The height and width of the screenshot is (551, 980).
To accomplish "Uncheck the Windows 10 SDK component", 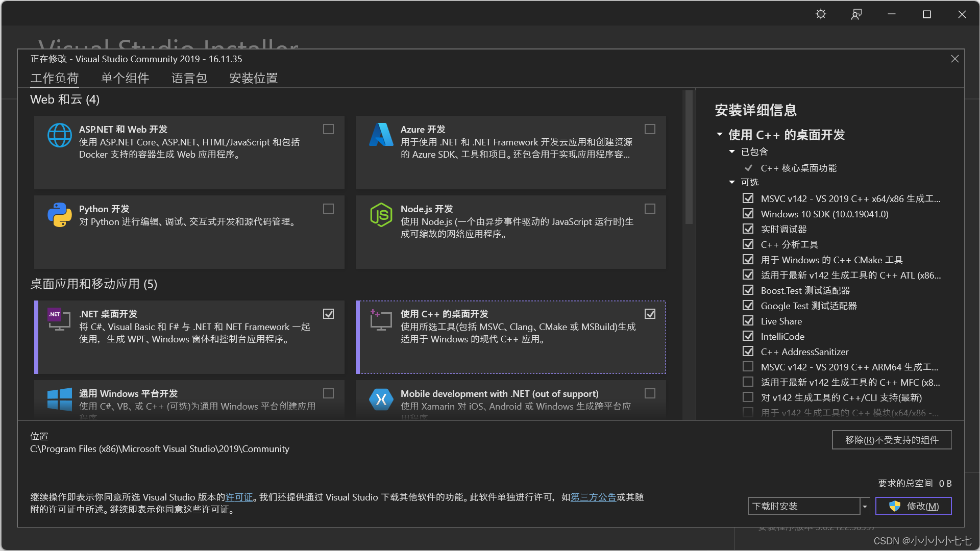I will coord(748,214).
